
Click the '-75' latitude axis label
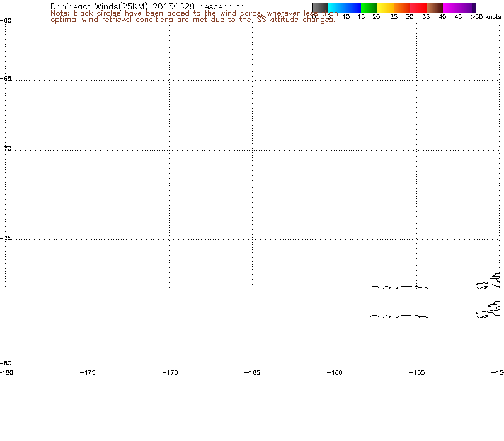point(6,238)
